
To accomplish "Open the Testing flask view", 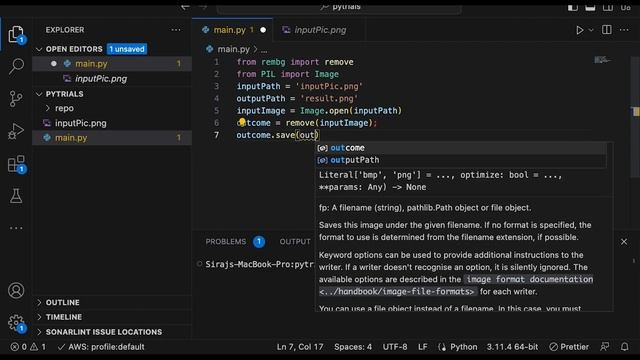I will (16, 196).
